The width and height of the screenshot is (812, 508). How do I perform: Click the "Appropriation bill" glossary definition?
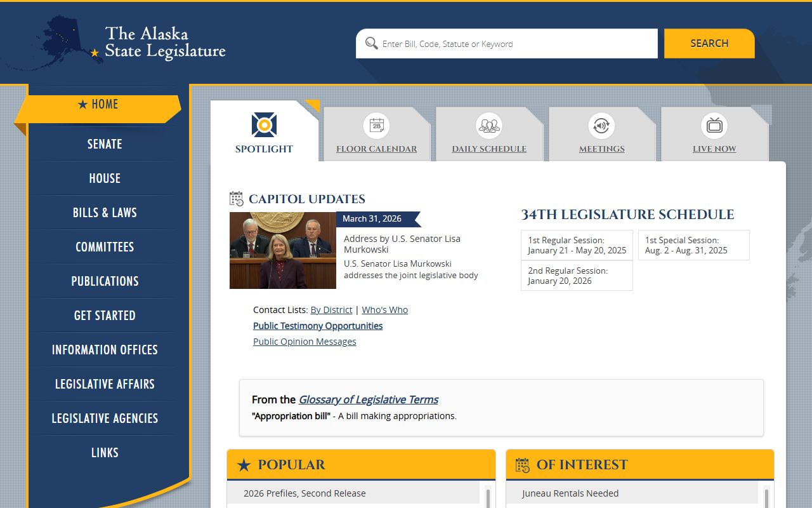click(x=354, y=416)
